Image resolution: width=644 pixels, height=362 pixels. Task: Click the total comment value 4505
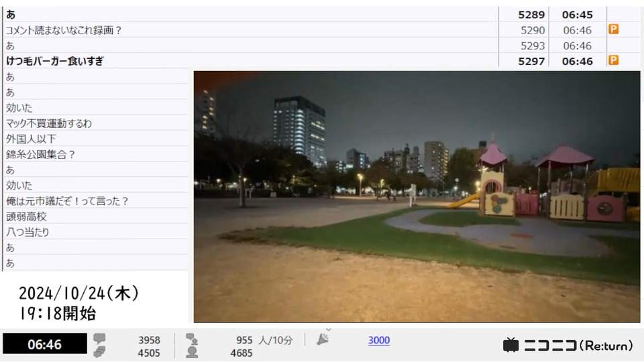(149, 353)
